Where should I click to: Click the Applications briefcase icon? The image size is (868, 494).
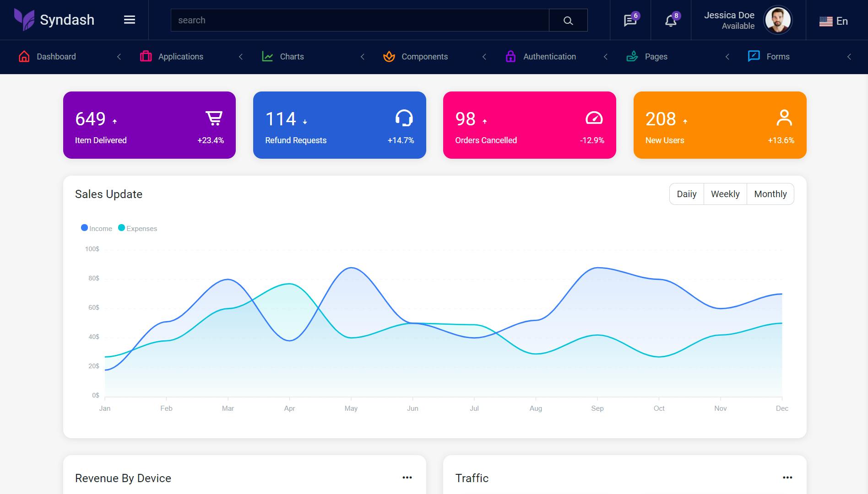click(x=146, y=56)
